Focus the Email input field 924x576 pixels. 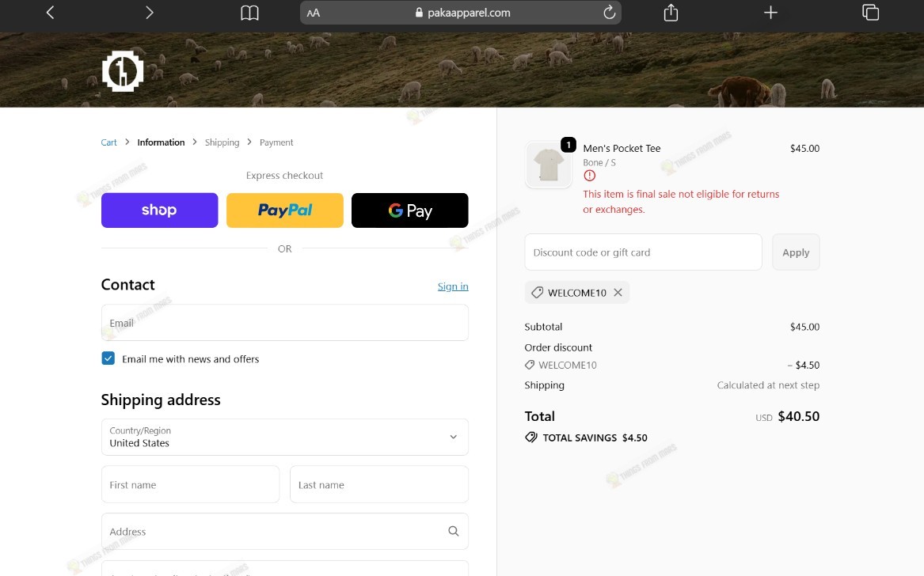tap(284, 323)
